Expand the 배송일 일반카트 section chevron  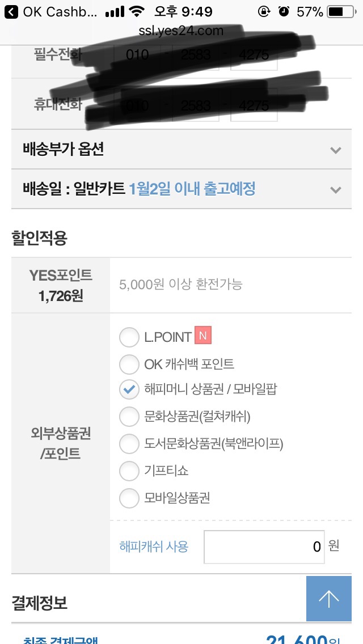[x=336, y=189]
